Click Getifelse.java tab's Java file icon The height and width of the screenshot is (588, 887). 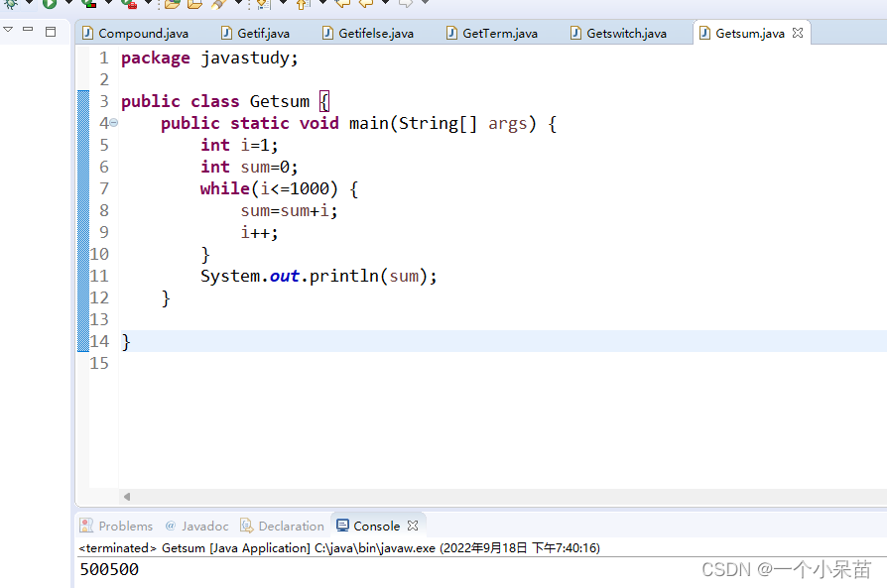(x=327, y=33)
